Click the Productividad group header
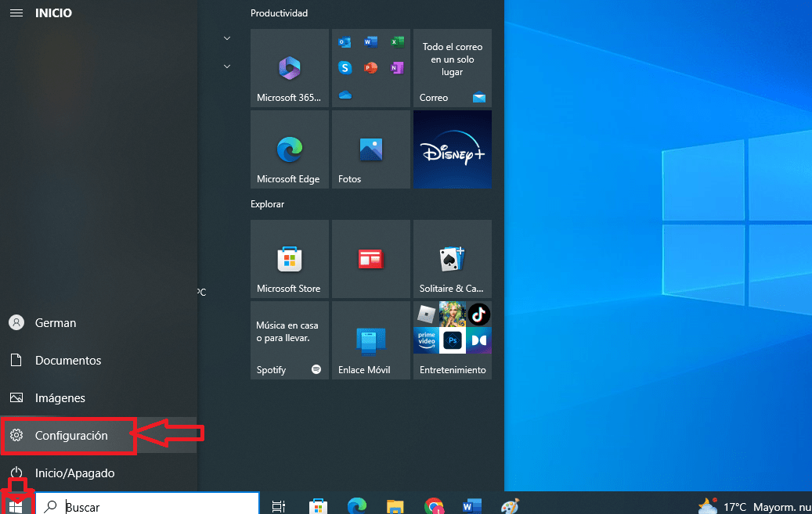 coord(279,13)
